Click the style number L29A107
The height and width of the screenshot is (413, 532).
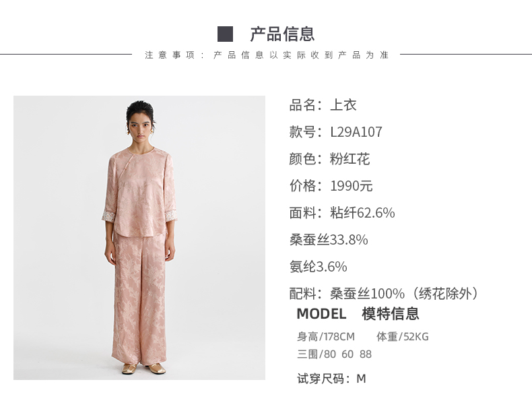(x=356, y=132)
